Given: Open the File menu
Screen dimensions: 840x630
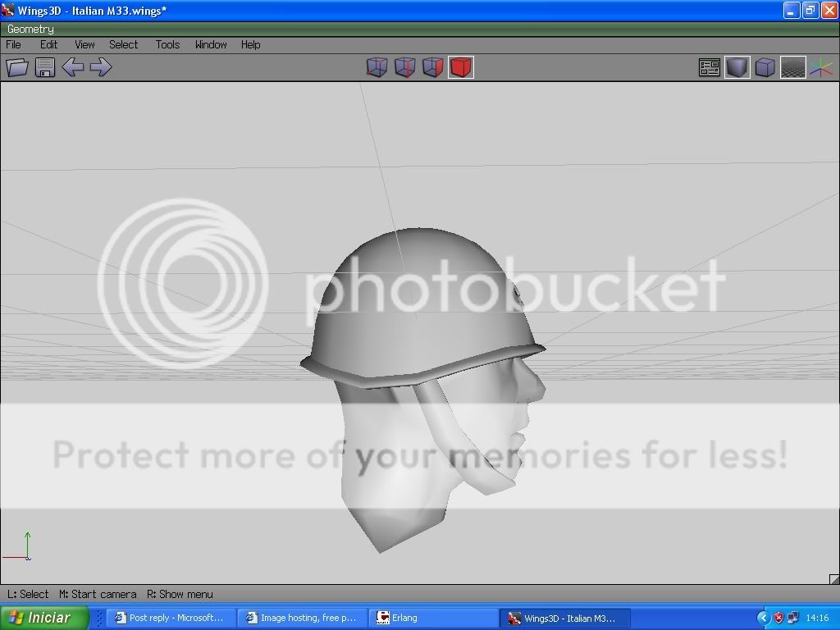Looking at the screenshot, I should click(14, 44).
